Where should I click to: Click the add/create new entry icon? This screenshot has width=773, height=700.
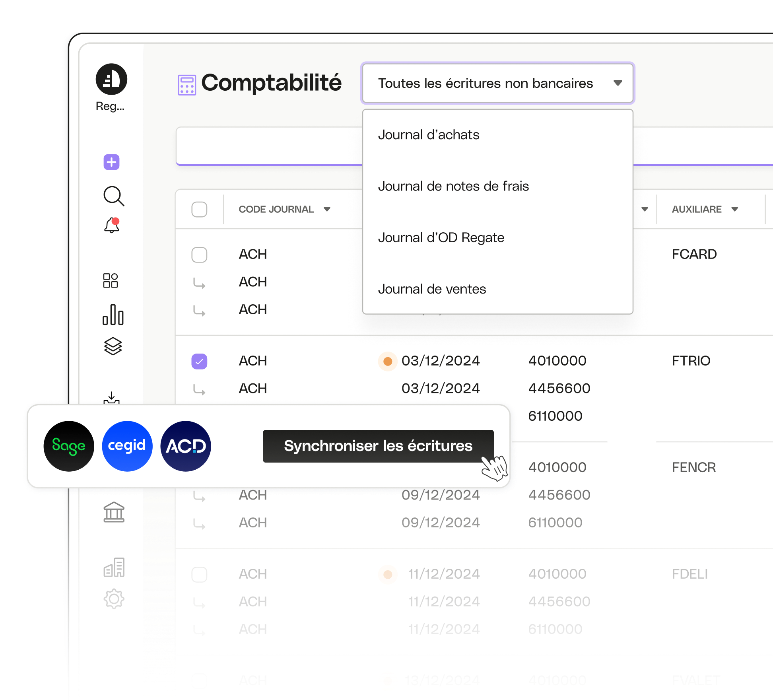(x=111, y=162)
